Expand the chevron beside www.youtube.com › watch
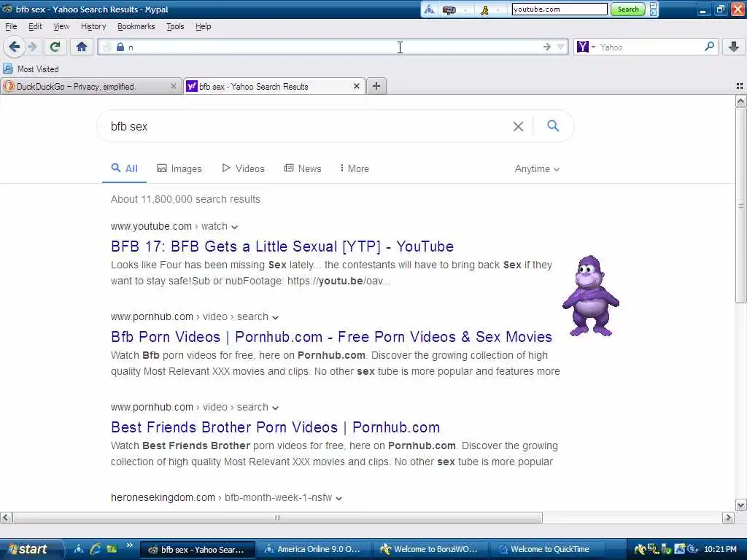Screen dimensions: 747x560 (x=234, y=227)
